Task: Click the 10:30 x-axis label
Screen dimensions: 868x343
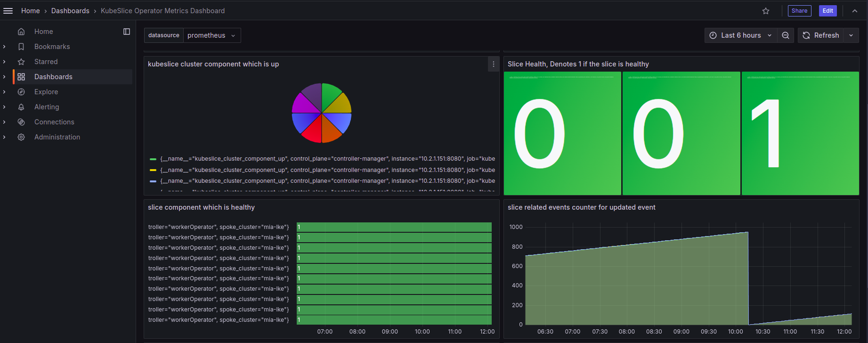Action: pyautogui.click(x=763, y=332)
